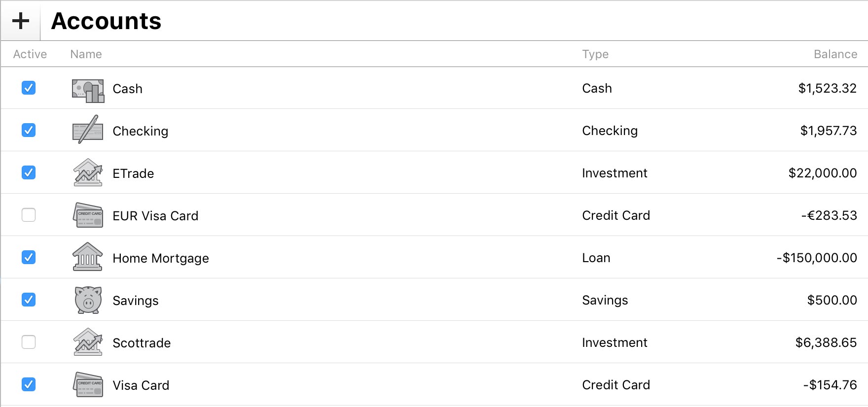Click the ETrade balance of $22,000.00
The width and height of the screenshot is (868, 407).
pos(822,173)
